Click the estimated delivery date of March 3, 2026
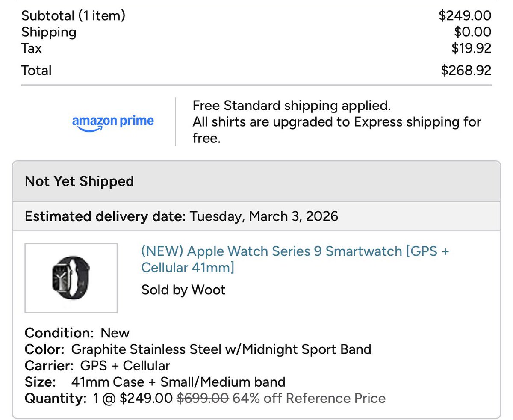 (263, 216)
